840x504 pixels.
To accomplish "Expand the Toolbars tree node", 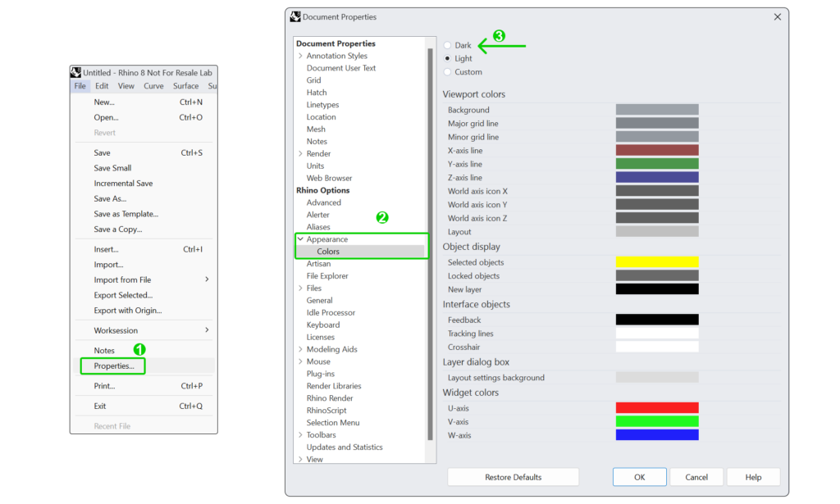I will (300, 435).
